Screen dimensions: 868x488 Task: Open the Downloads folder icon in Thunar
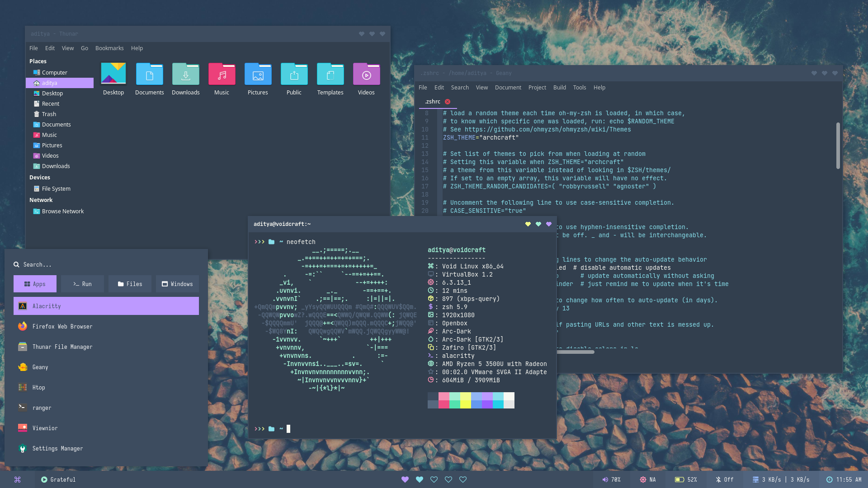coord(185,75)
